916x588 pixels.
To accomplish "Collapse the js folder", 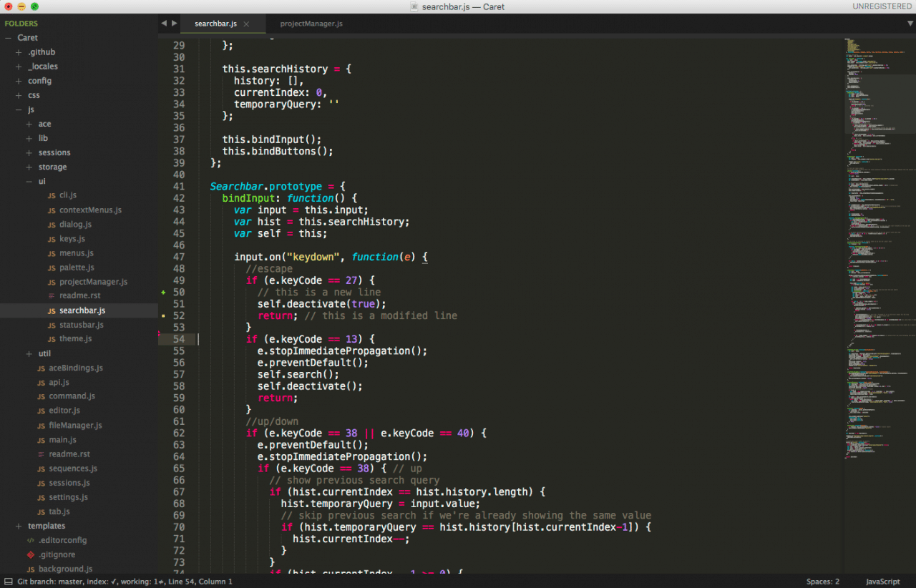I will 20,109.
